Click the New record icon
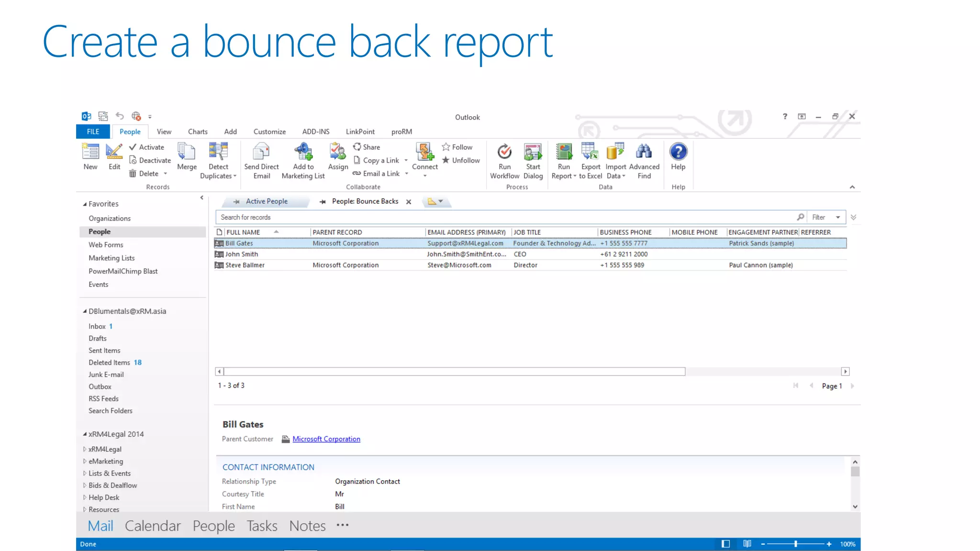The width and height of the screenshot is (980, 551). 90,152
